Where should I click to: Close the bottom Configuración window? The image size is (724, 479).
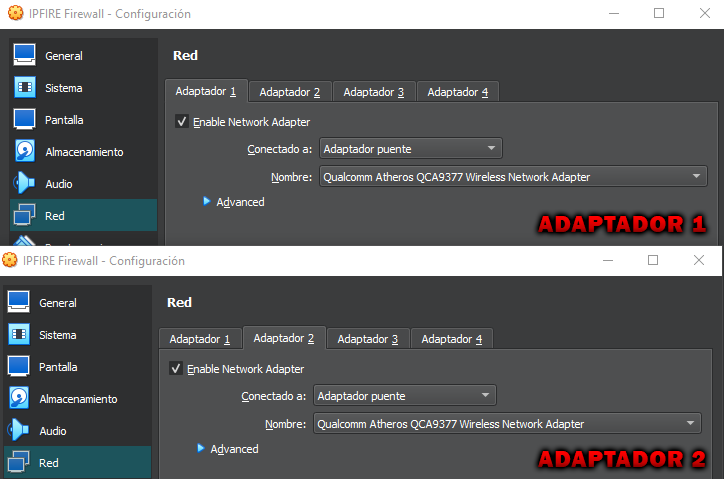699,261
